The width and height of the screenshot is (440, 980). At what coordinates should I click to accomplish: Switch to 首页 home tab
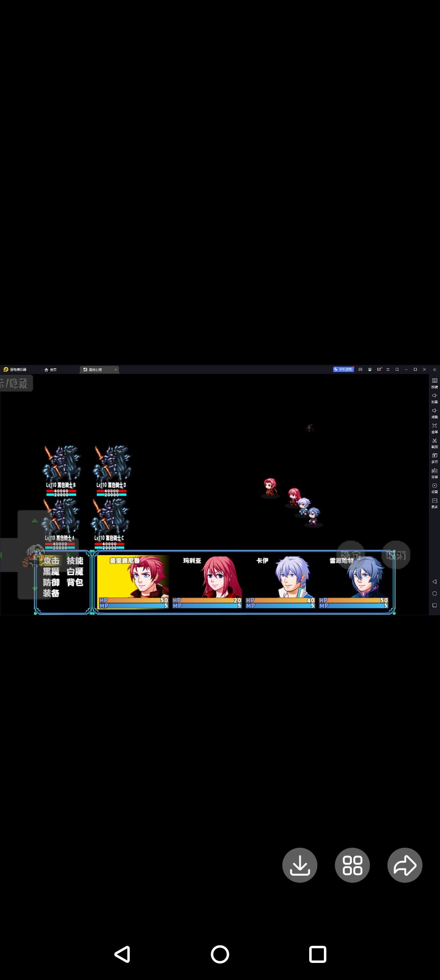(51, 370)
